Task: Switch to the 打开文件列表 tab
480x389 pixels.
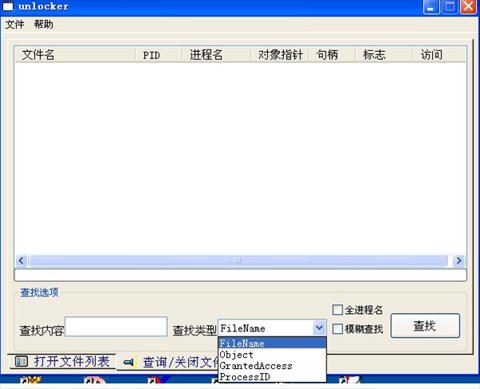Action: pyautogui.click(x=63, y=361)
